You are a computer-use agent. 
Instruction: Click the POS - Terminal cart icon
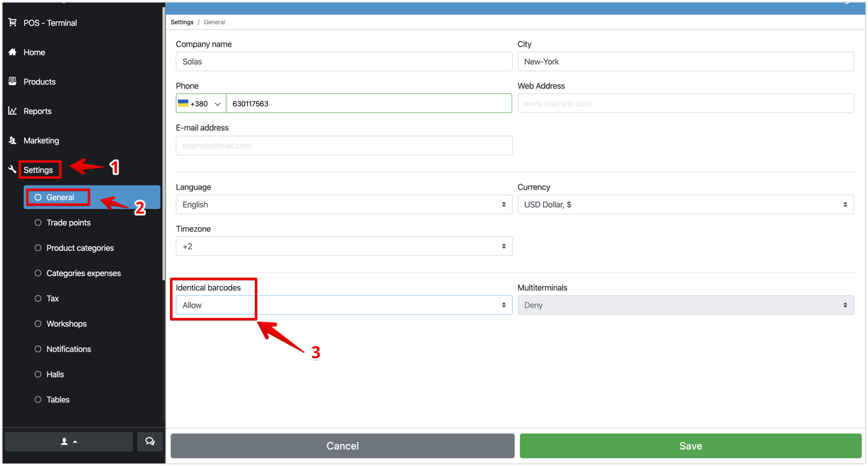click(x=12, y=22)
